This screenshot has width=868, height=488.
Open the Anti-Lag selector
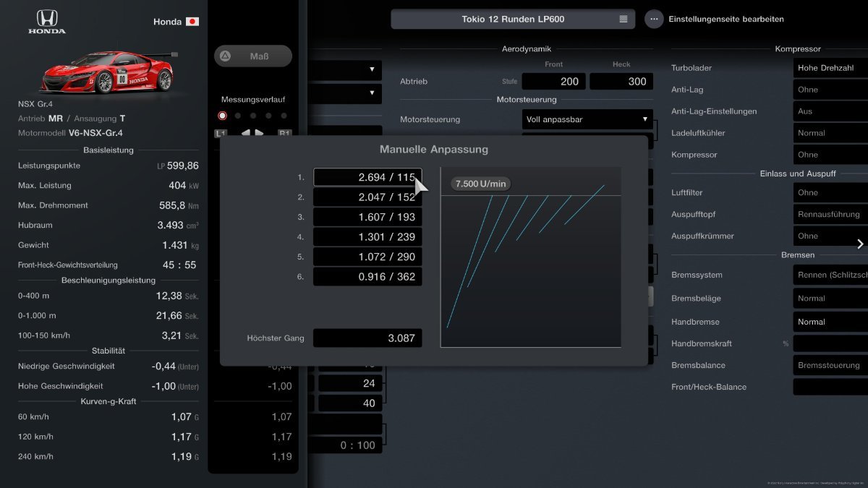coord(830,90)
